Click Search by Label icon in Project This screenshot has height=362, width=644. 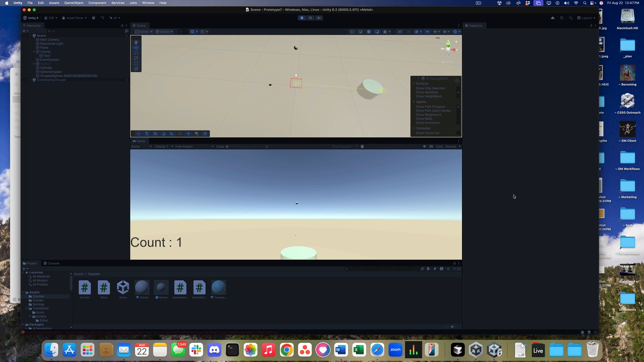pyautogui.click(x=435, y=268)
